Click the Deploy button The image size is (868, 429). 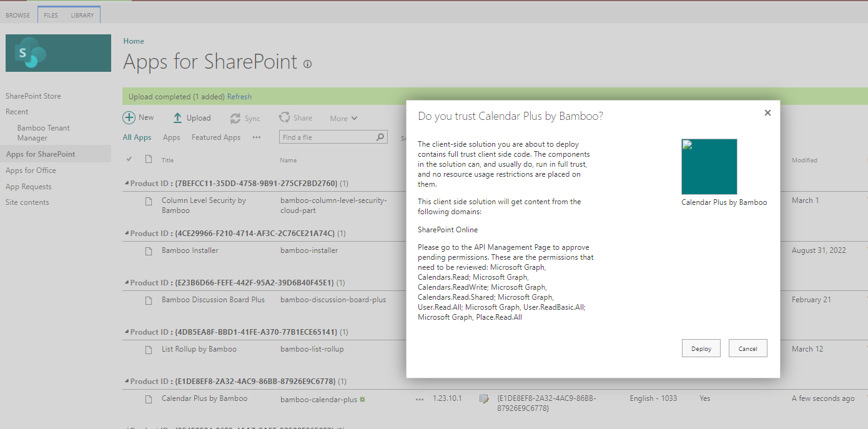(701, 348)
